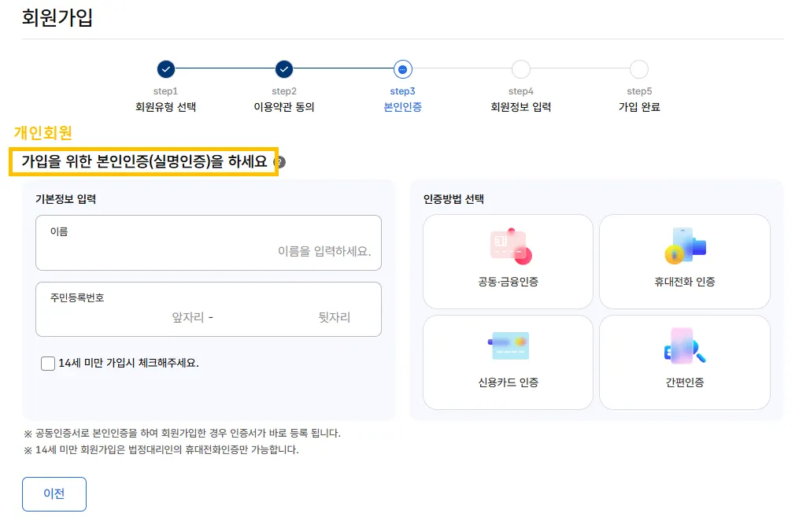
Task: Click the step4 회원정보 입력 circle
Action: point(521,69)
